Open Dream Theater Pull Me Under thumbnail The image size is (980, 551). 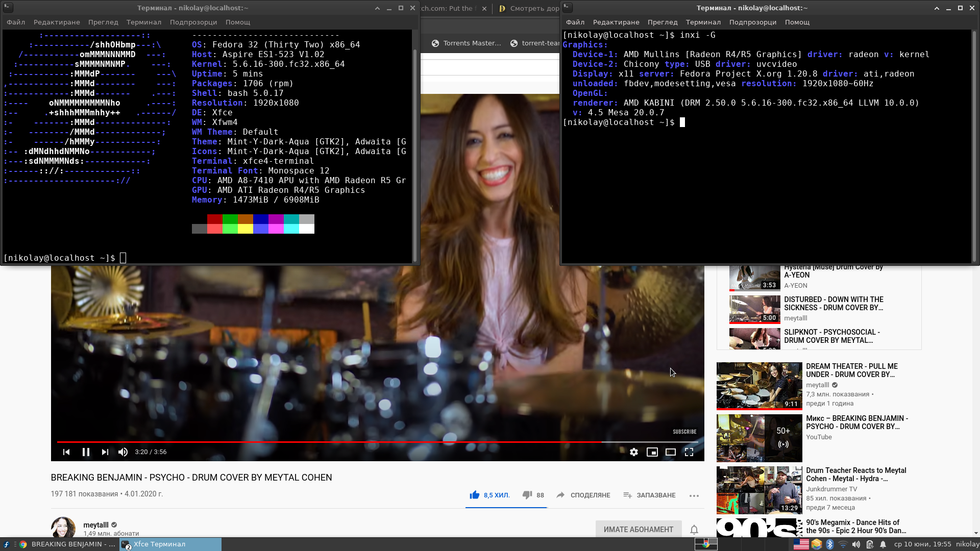[x=759, y=386]
